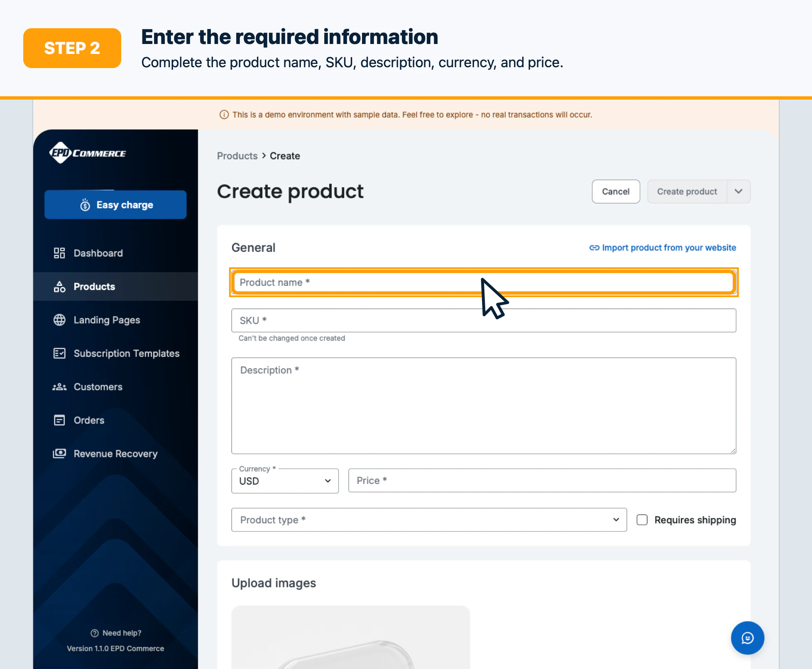The height and width of the screenshot is (669, 812).
Task: Open the Product type dropdown
Action: click(x=429, y=520)
